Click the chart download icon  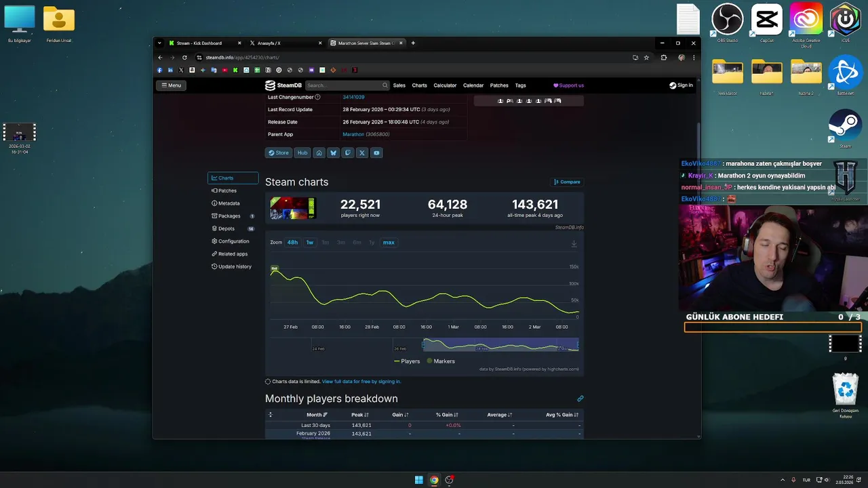(574, 243)
